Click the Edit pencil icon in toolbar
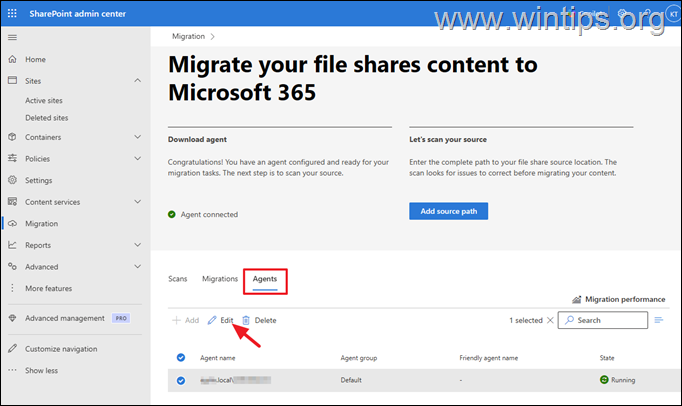682x406 pixels. pos(212,320)
